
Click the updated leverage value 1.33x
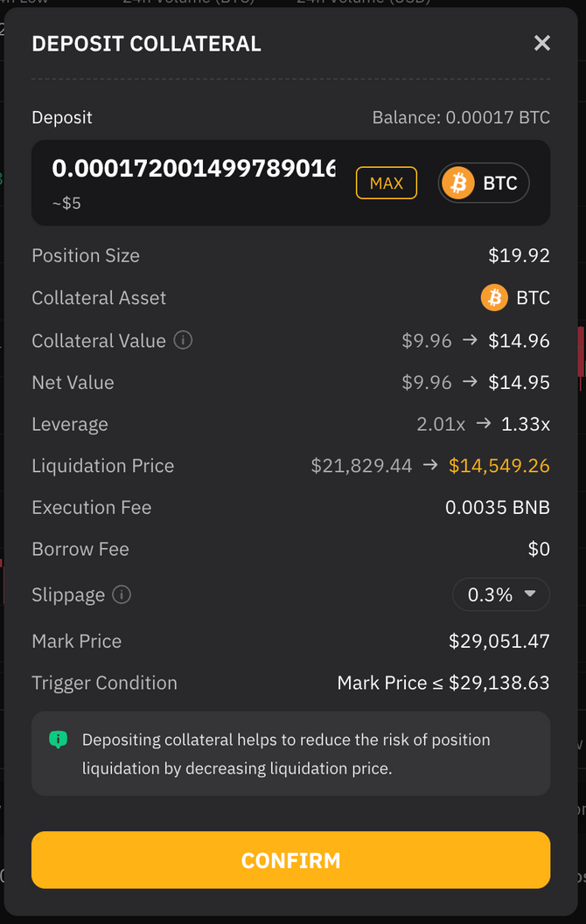tap(525, 425)
